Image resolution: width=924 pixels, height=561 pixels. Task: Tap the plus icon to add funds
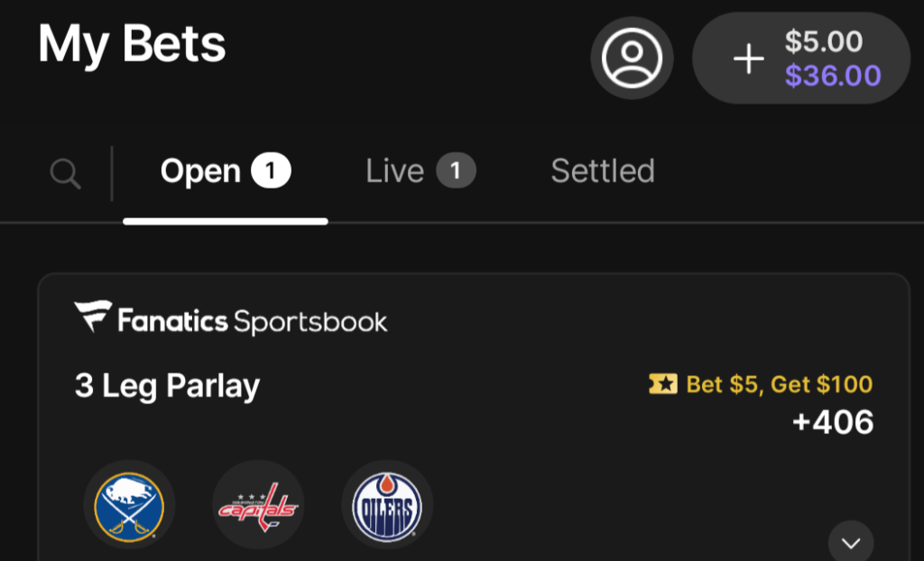coord(747,60)
